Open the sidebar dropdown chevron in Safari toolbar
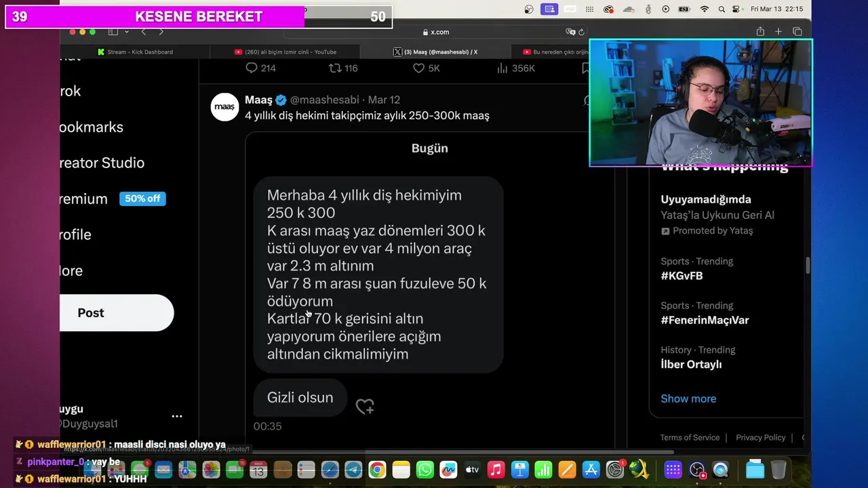The image size is (868, 488). point(127,32)
